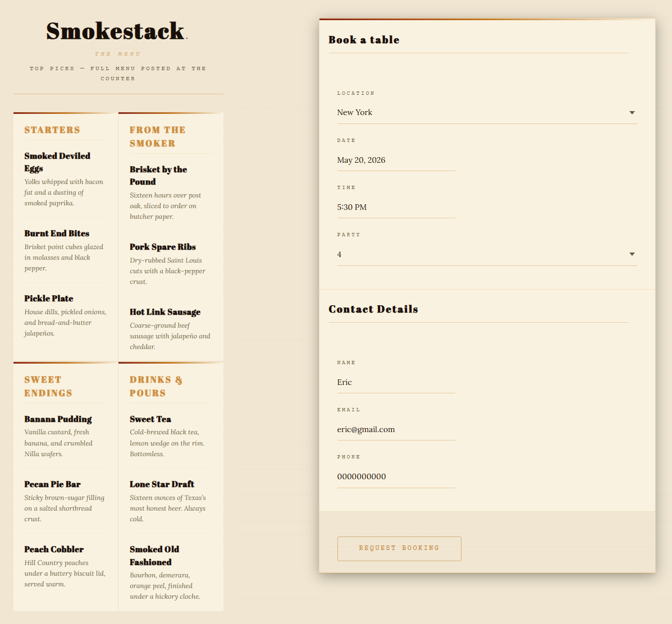Click the Book a table heading

[364, 40]
